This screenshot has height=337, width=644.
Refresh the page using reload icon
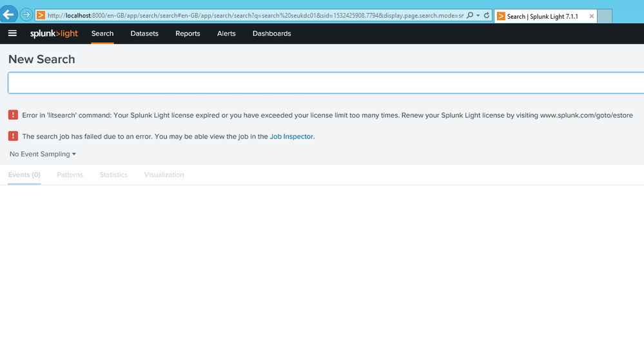coord(487,15)
